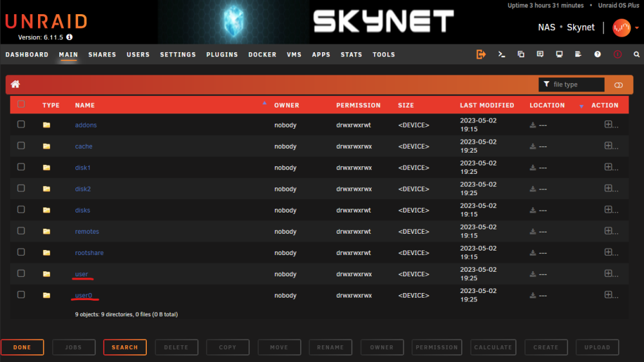Click the logout icon in the top toolbar

481,54
